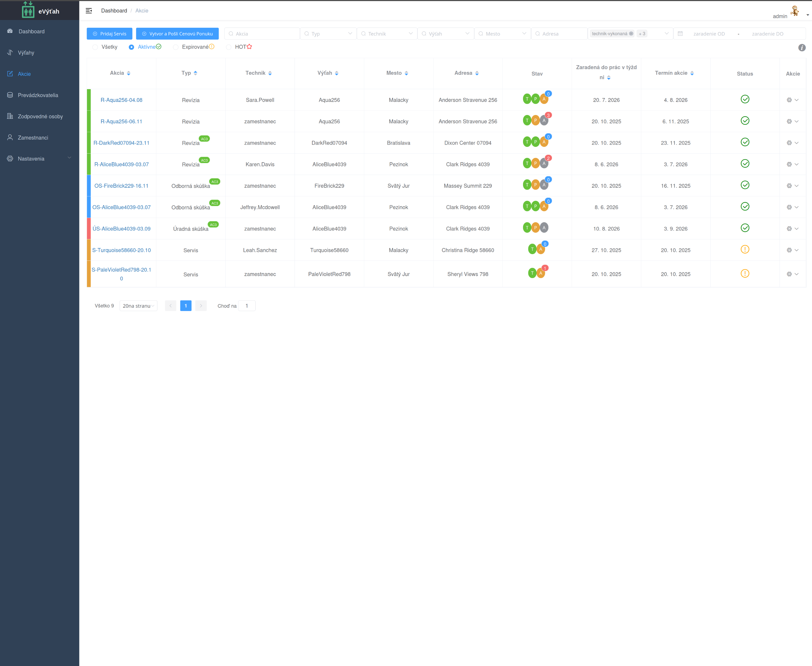Open the Typ filter dropdown

[x=329, y=34]
